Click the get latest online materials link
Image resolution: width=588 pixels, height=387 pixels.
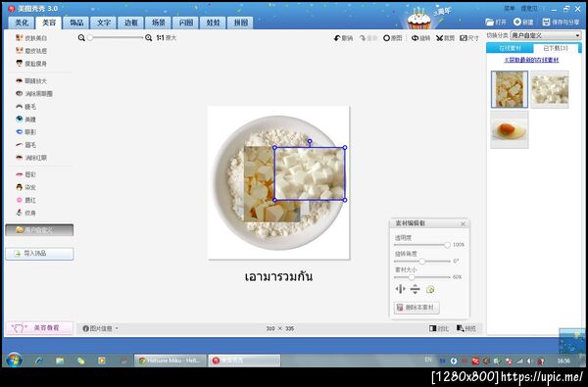pyautogui.click(x=531, y=60)
